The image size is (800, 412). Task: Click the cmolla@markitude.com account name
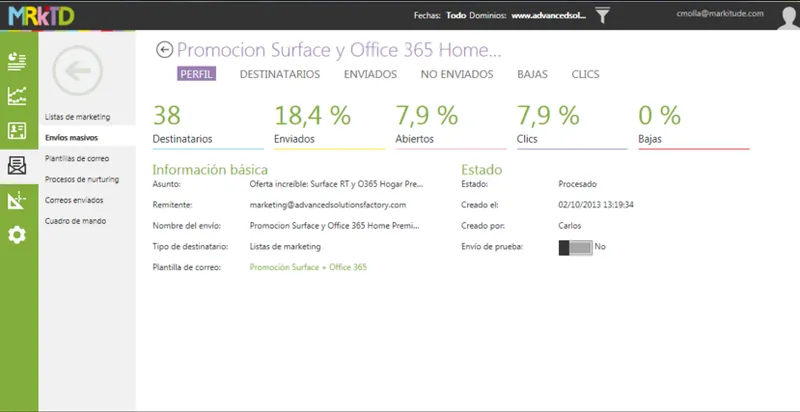click(x=720, y=14)
